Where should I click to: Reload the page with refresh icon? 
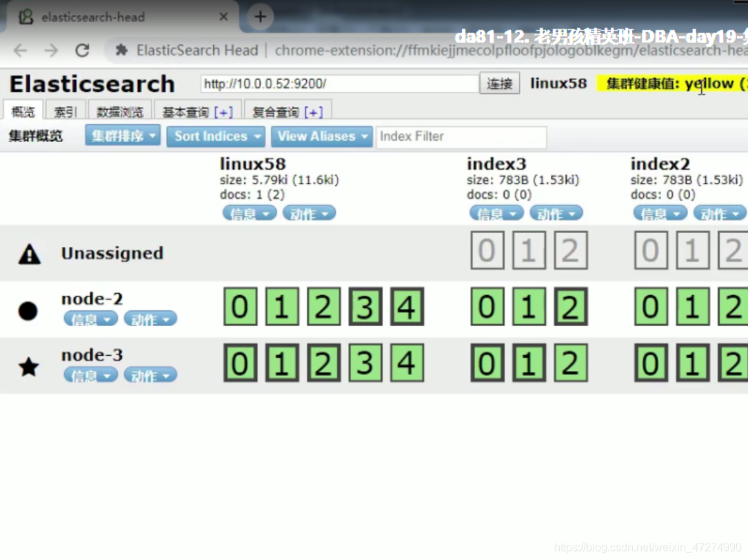coord(83,50)
